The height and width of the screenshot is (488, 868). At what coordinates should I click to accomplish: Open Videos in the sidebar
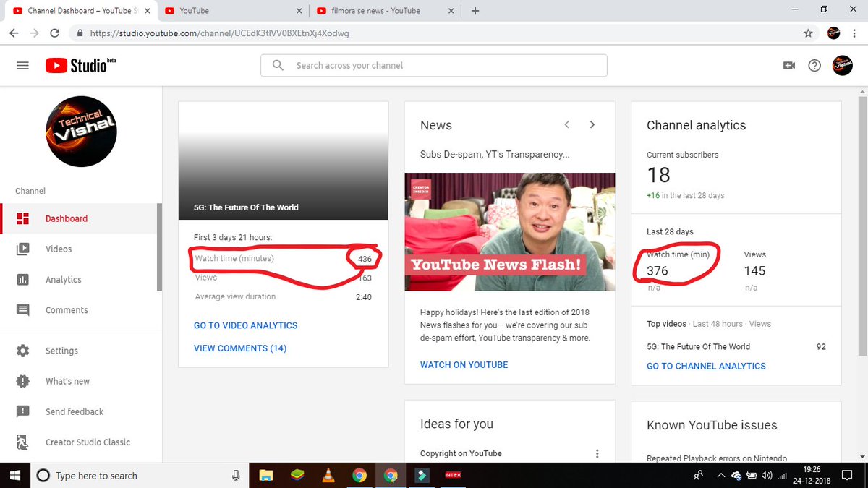tap(79, 249)
